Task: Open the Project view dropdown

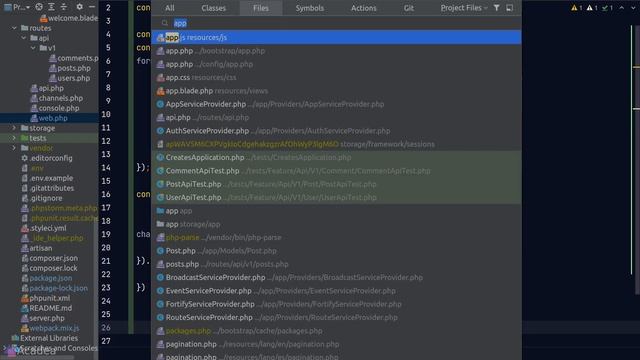Action: click(16, 7)
